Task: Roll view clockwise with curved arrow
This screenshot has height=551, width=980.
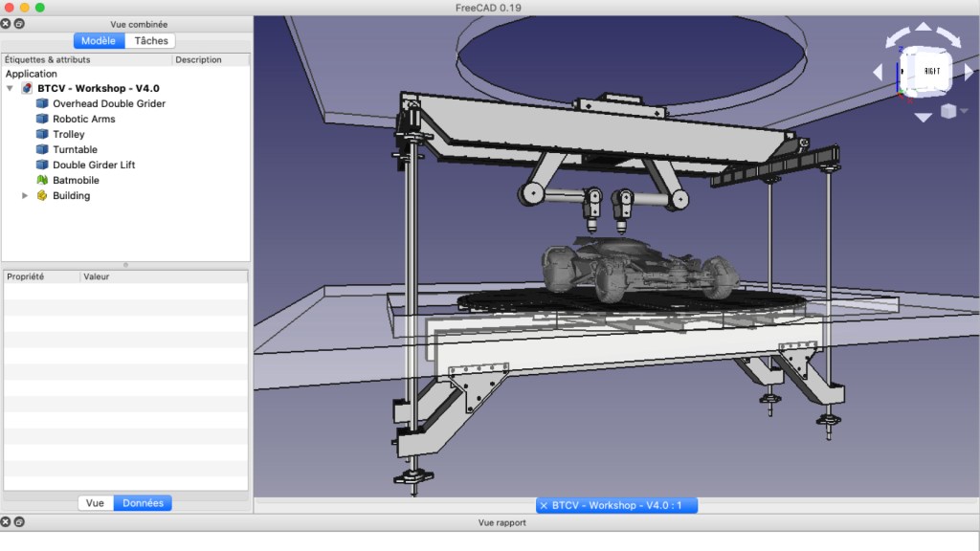Action: click(950, 38)
